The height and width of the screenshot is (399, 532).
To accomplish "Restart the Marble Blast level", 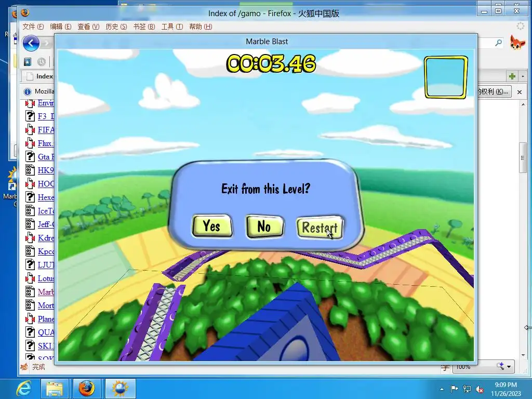I will tap(320, 228).
